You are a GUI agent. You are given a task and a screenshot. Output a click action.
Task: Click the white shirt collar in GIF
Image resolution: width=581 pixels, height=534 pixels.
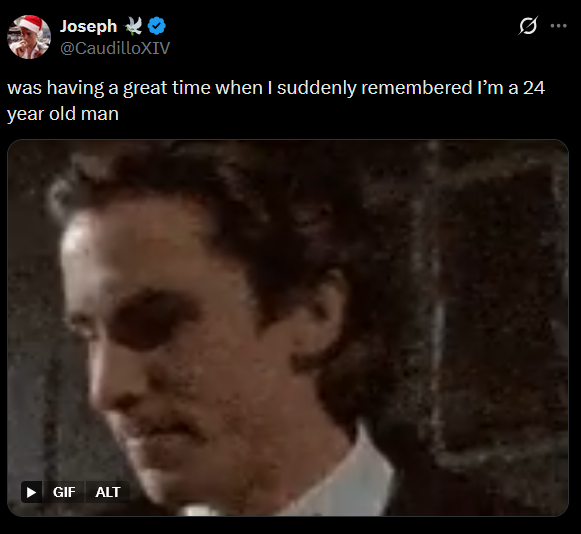click(x=356, y=478)
